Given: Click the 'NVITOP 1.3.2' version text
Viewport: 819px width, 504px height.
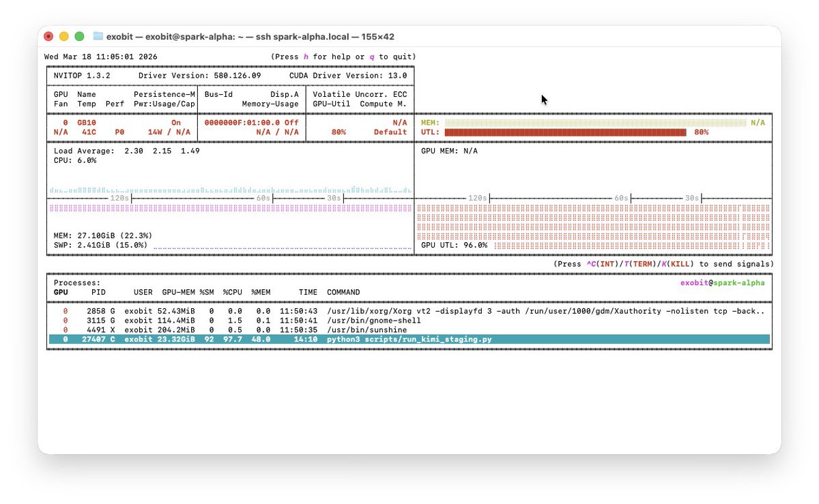Looking at the screenshot, I should pyautogui.click(x=83, y=76).
